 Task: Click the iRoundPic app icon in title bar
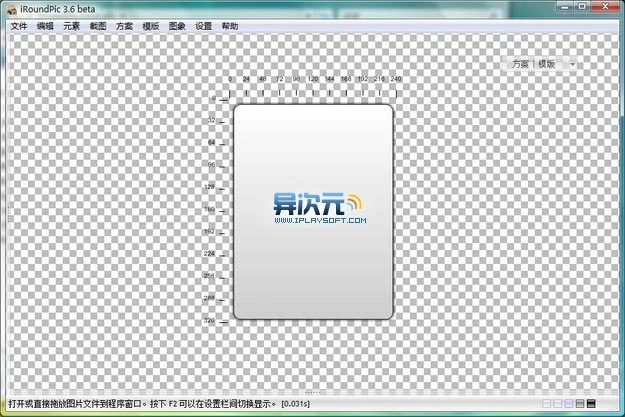pyautogui.click(x=12, y=10)
